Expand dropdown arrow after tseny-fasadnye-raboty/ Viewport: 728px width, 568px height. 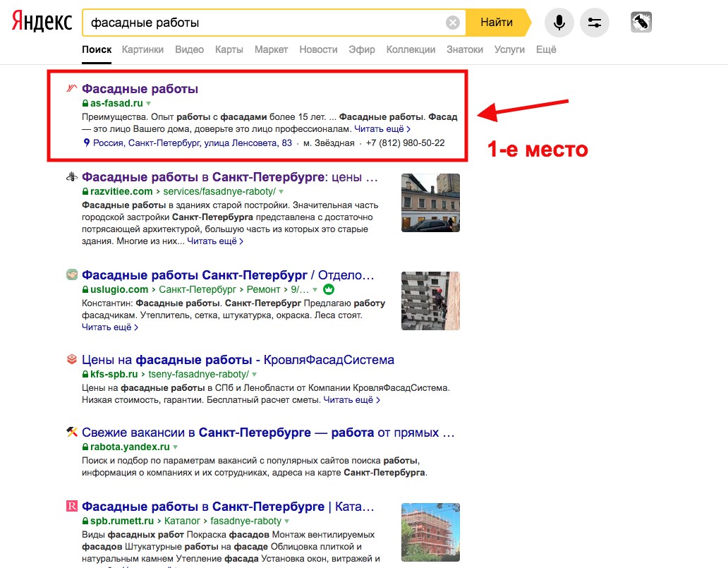coord(255,375)
